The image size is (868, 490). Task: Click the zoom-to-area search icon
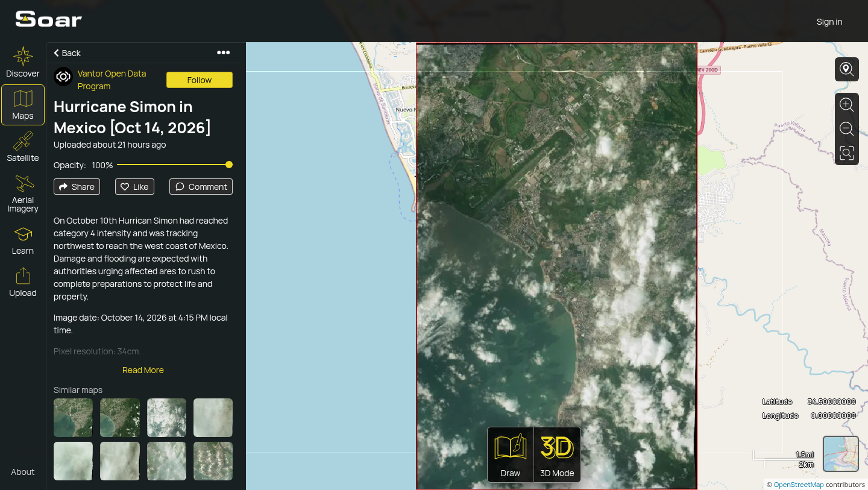[x=847, y=153]
